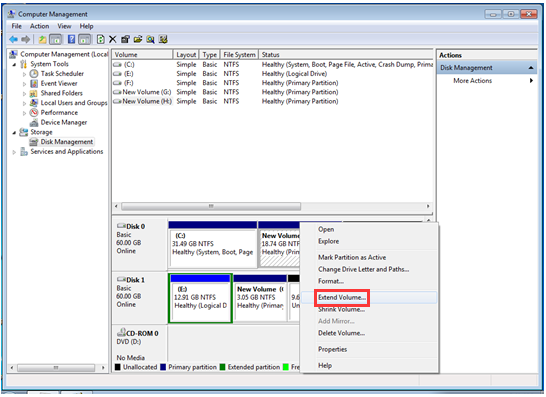Open the More Actions submenu arrow
546x397 pixels.
(x=531, y=81)
